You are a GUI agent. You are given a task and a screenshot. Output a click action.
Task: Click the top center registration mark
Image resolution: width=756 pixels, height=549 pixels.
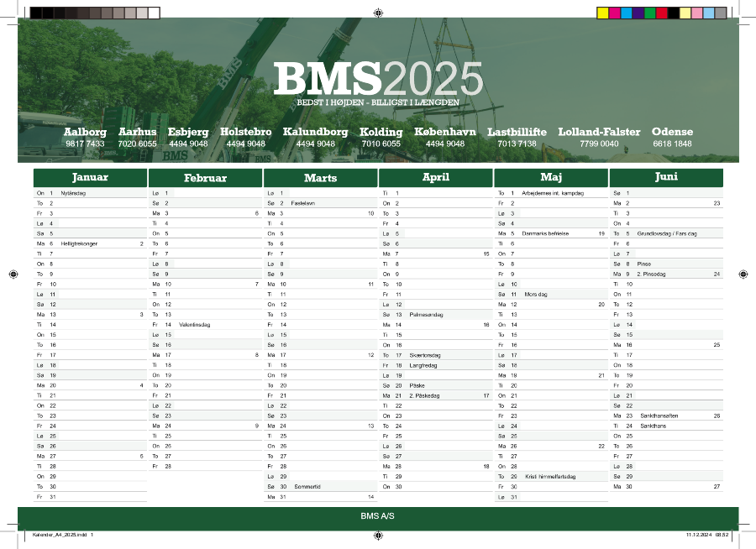[x=378, y=13]
